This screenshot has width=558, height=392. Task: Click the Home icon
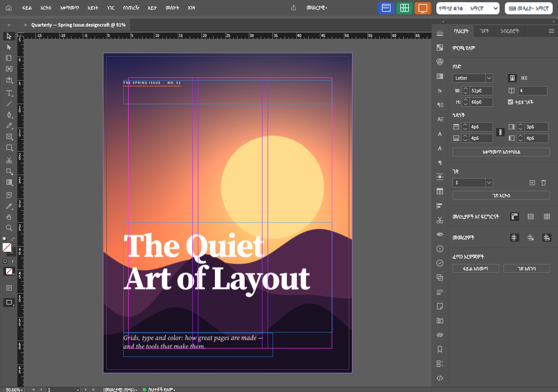(9, 8)
